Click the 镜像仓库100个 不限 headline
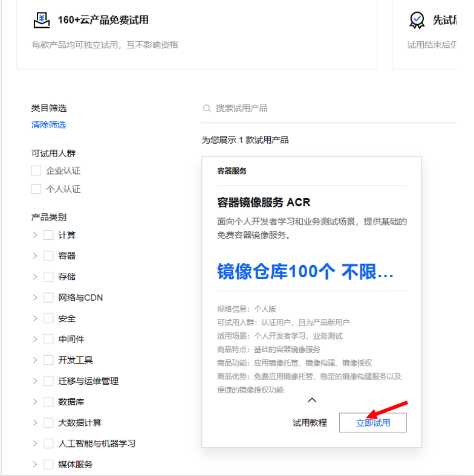The image size is (474, 476). [305, 271]
